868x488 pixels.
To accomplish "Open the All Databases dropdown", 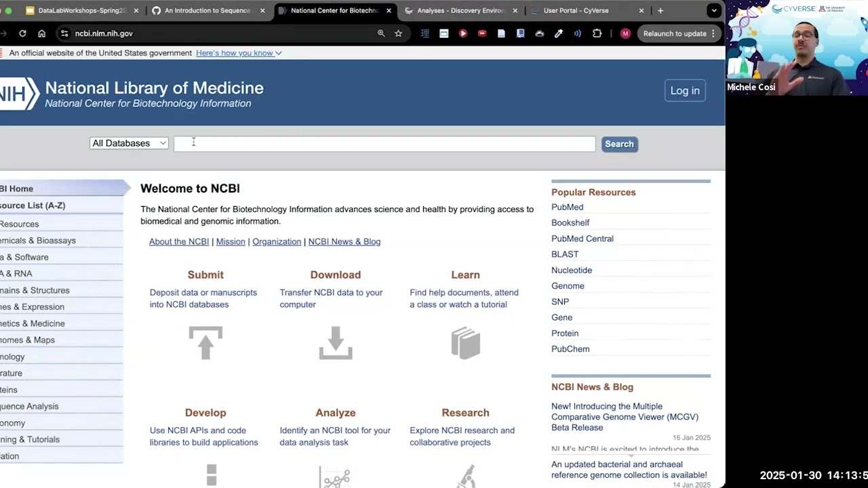I will [x=129, y=143].
